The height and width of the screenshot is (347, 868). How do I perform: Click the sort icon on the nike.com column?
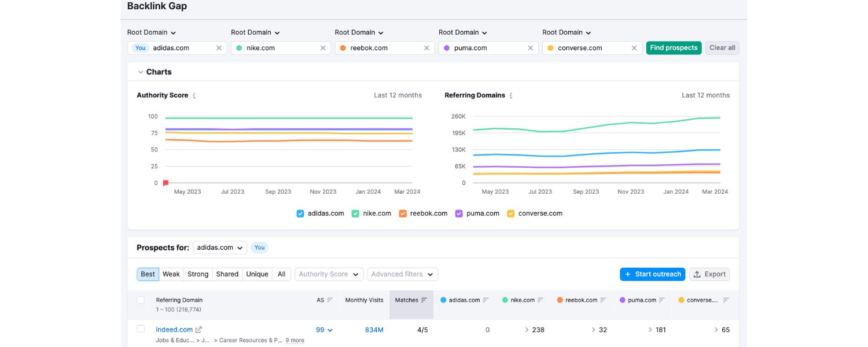click(540, 300)
